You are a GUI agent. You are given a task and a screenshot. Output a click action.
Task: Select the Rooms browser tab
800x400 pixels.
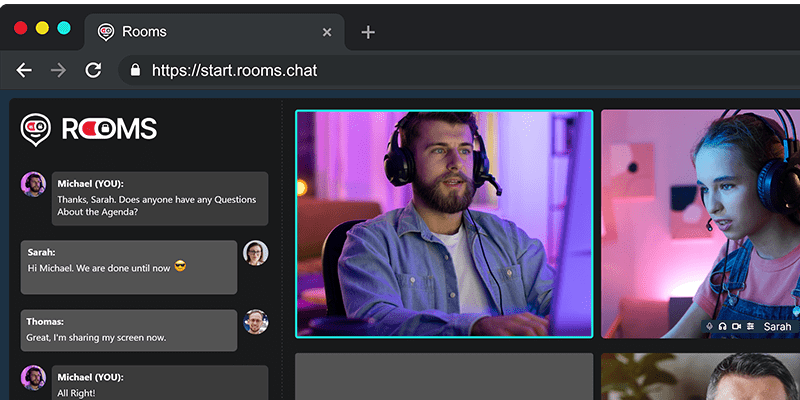pos(200,32)
